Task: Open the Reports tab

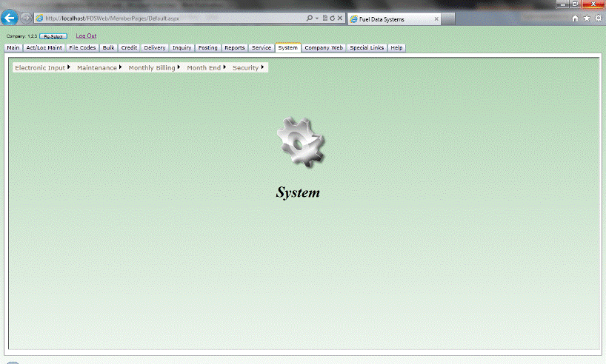Action: click(x=235, y=48)
